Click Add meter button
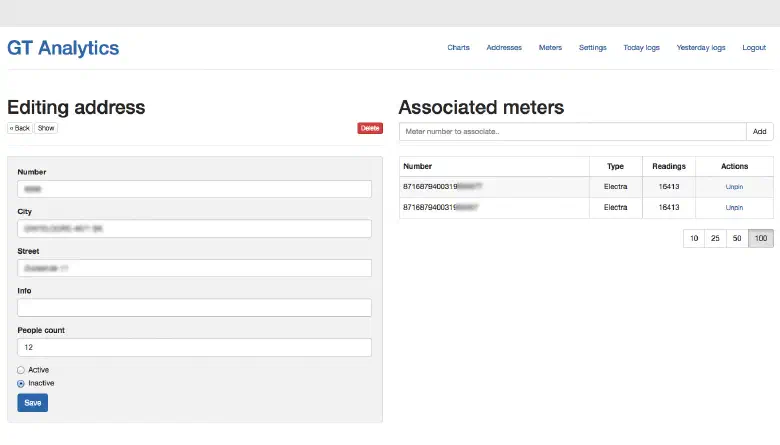Viewport: 780px width, 445px height. (x=760, y=132)
